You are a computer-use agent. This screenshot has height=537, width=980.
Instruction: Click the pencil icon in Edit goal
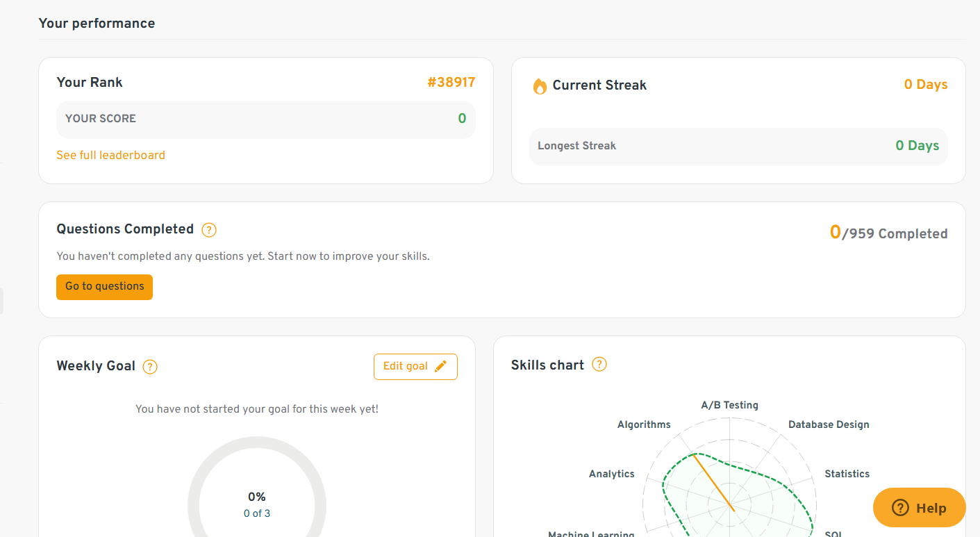tap(440, 367)
